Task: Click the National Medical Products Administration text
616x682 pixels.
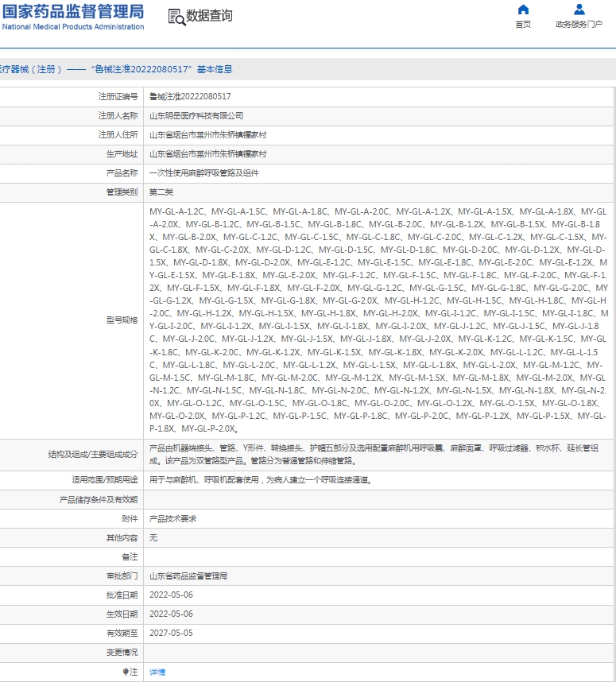Action: 73,26
